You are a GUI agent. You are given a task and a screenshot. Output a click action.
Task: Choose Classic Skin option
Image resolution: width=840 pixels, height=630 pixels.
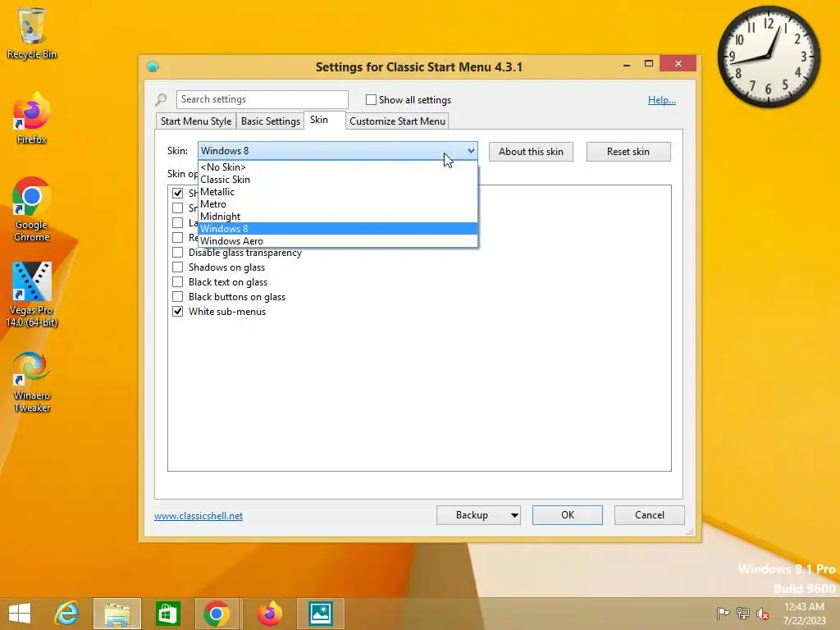338,180
